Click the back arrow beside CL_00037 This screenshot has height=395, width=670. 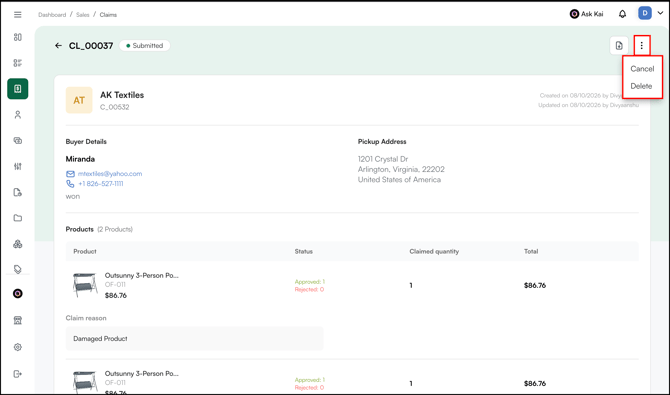pos(59,45)
